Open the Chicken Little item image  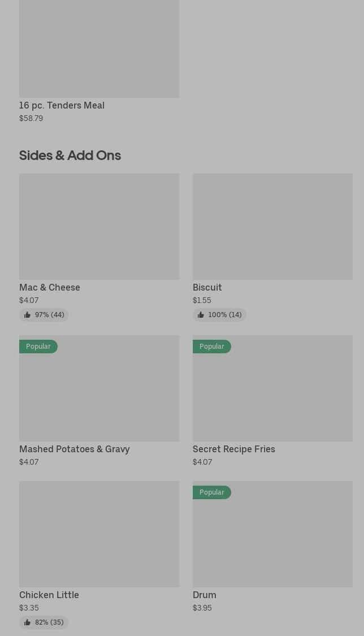[99, 534]
